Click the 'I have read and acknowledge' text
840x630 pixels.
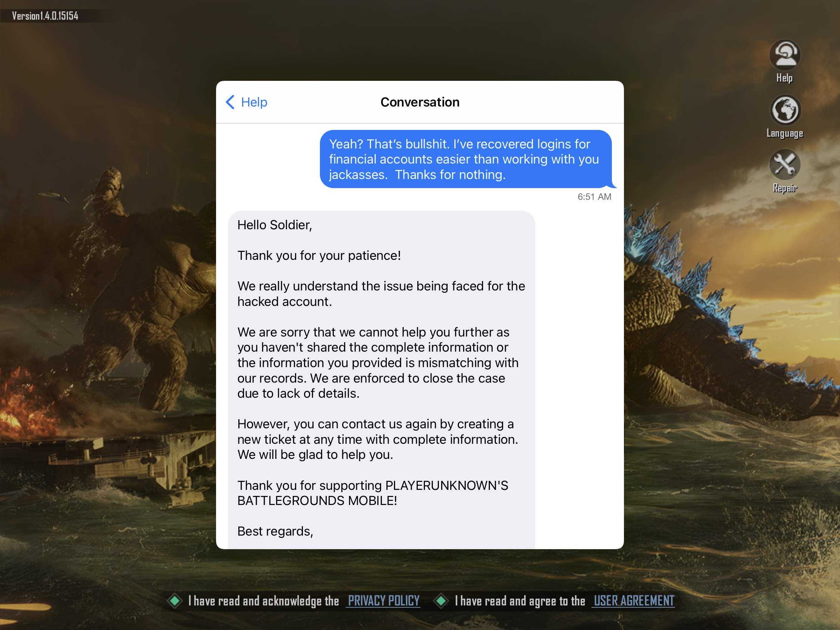263,601
